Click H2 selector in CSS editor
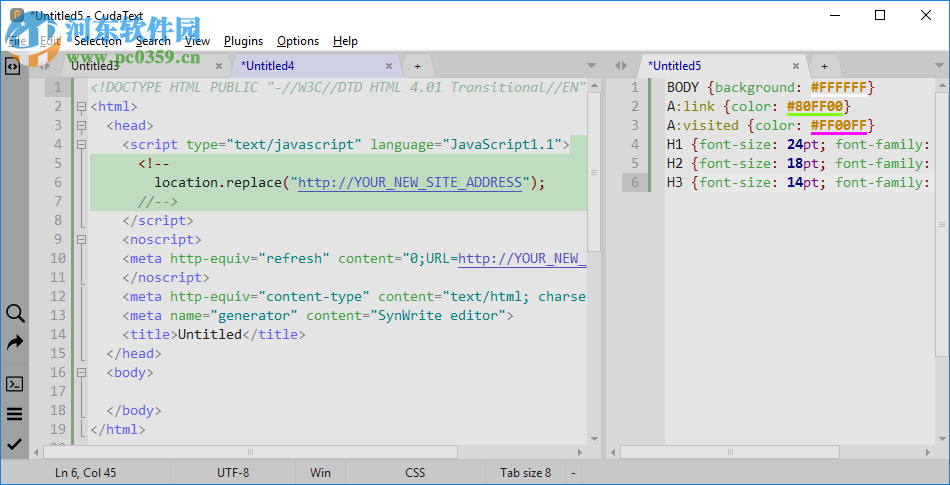Screen dimensions: 950x485 (675, 164)
